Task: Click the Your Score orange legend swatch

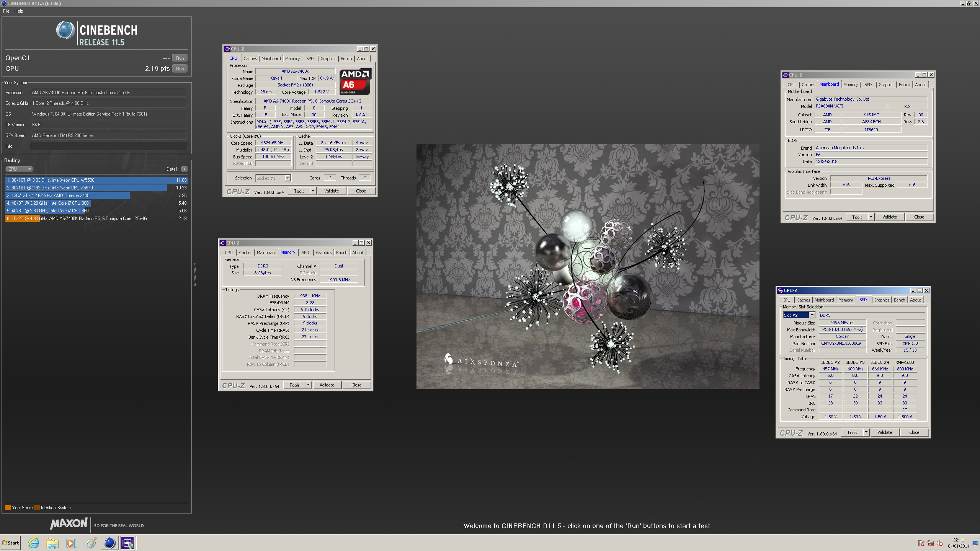Action: 8,508
